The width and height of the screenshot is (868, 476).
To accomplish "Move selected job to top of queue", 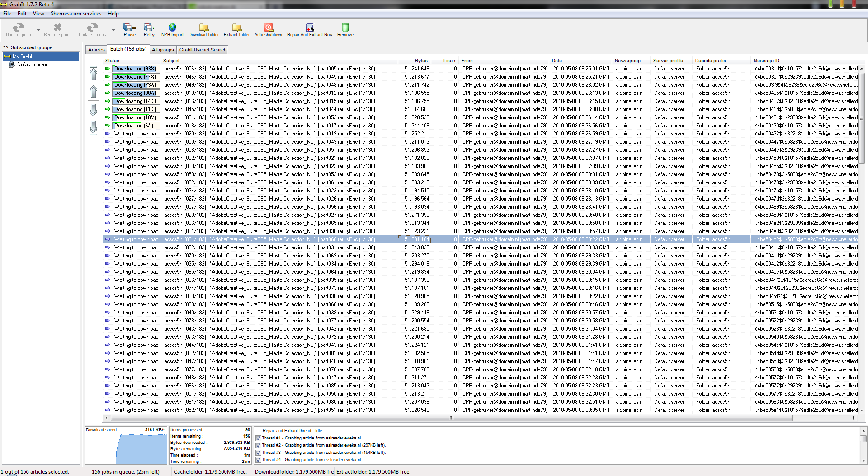I will pyautogui.click(x=93, y=73).
